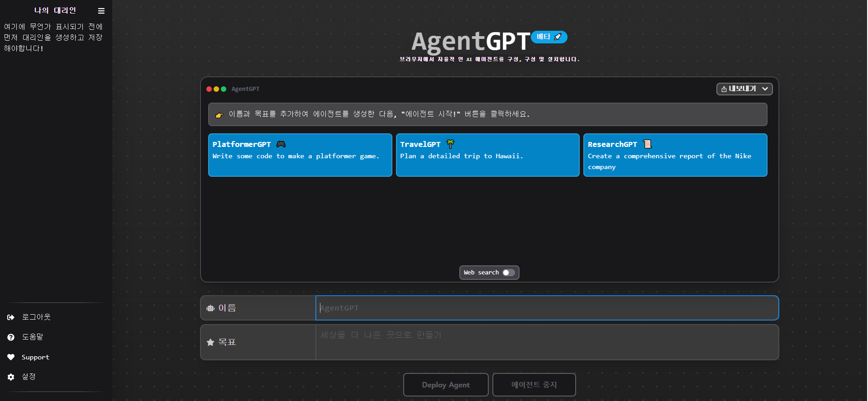The image size is (868, 401).
Task: Focus the 이름 name input field
Action: (x=547, y=308)
